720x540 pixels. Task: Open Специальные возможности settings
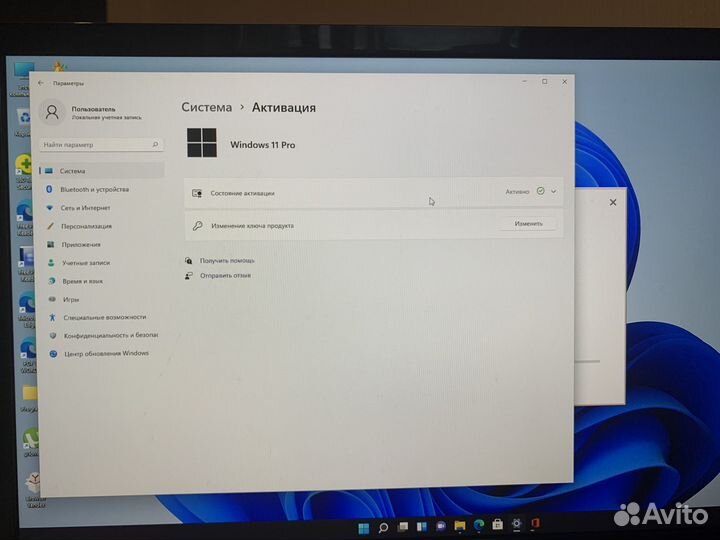[x=104, y=317]
